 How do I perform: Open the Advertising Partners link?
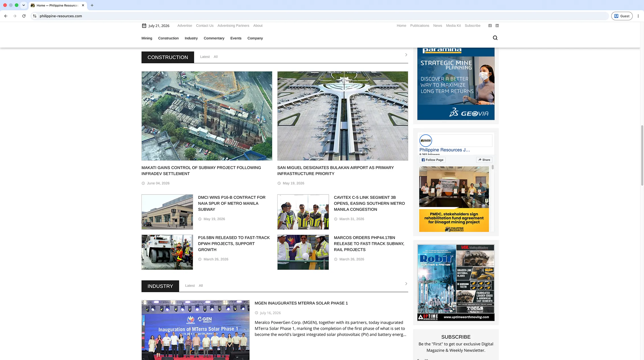pyautogui.click(x=233, y=26)
